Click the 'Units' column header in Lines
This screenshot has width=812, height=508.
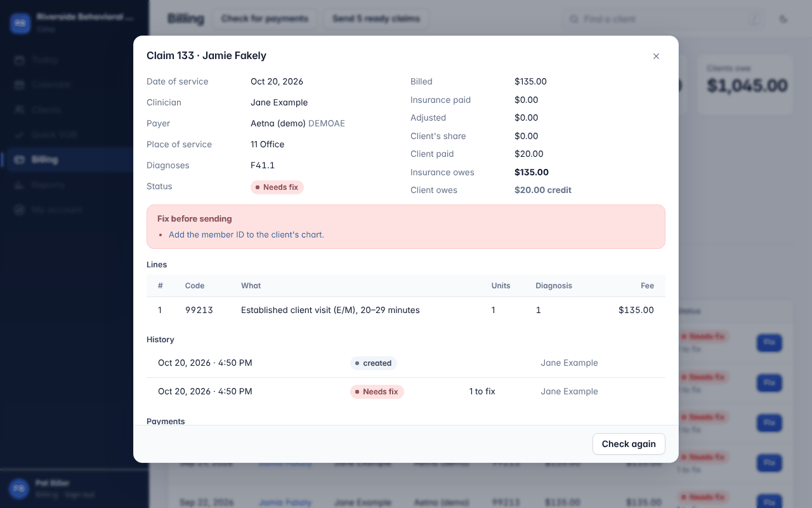501,286
